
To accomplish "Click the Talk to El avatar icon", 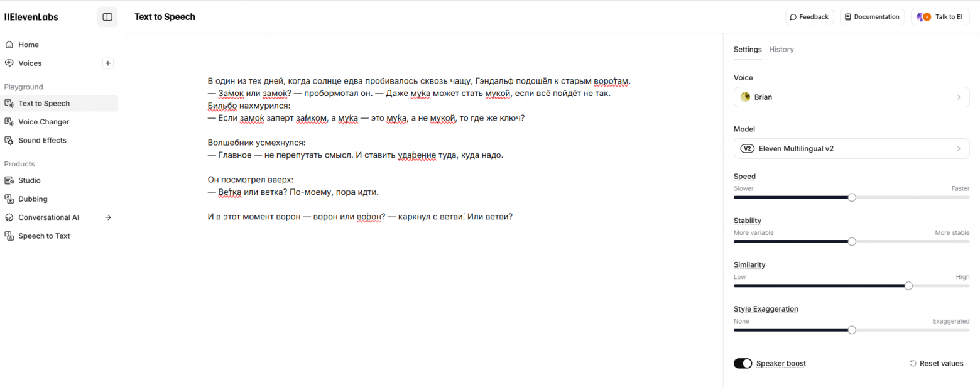I will point(923,17).
